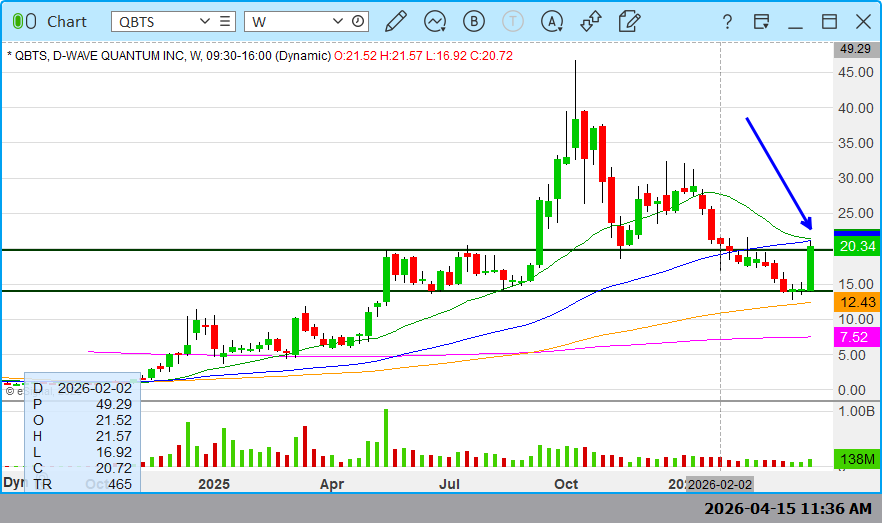Click the 2025 label on time axis
The image size is (882, 523).
point(214,484)
